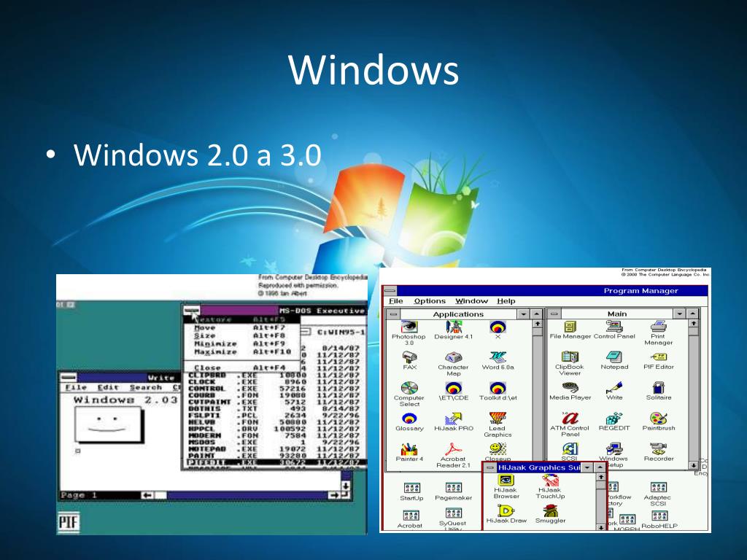Image resolution: width=747 pixels, height=560 pixels.
Task: Open ClipBook Viewer icon
Action: point(570,363)
